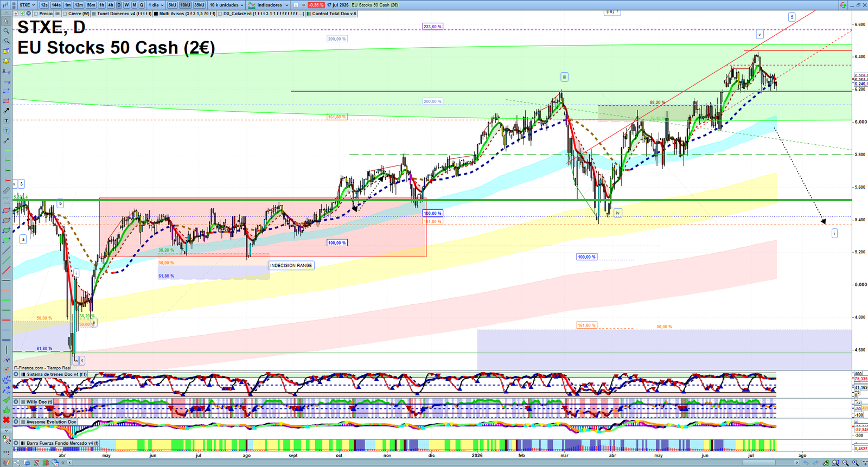Select the Q timeframe button

[142, 5]
